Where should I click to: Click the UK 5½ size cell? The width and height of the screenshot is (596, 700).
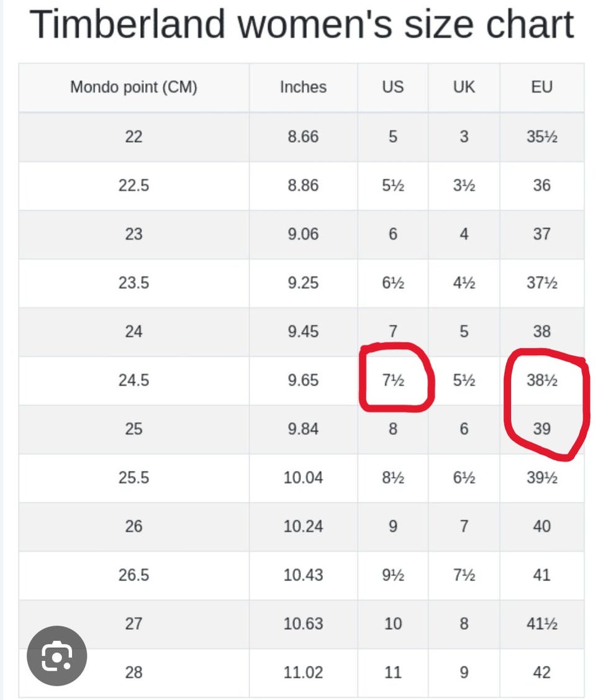[x=464, y=380]
